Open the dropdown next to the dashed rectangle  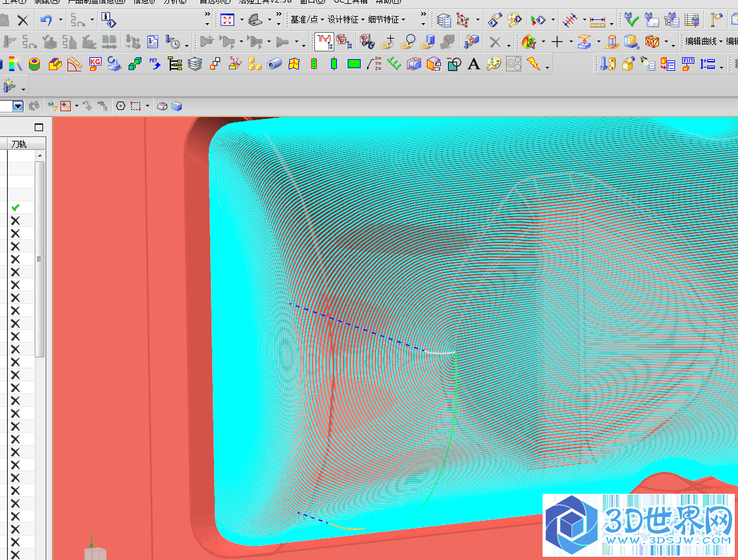pos(147,106)
